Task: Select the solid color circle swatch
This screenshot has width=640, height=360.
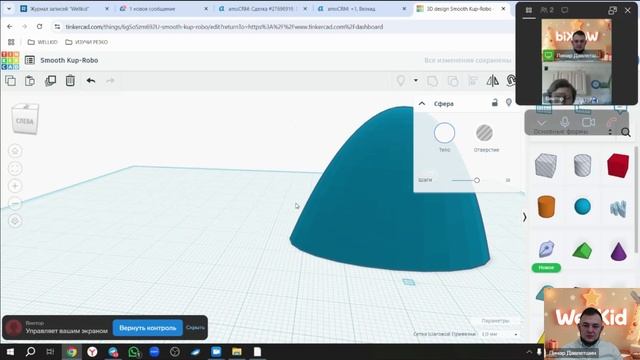Action: [x=444, y=133]
